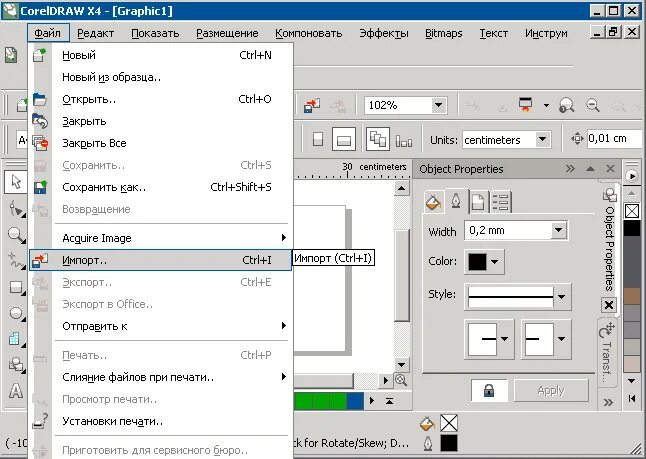The height and width of the screenshot is (459, 646).
Task: Click the nudge offset 0,01 cm field
Action: tap(614, 138)
